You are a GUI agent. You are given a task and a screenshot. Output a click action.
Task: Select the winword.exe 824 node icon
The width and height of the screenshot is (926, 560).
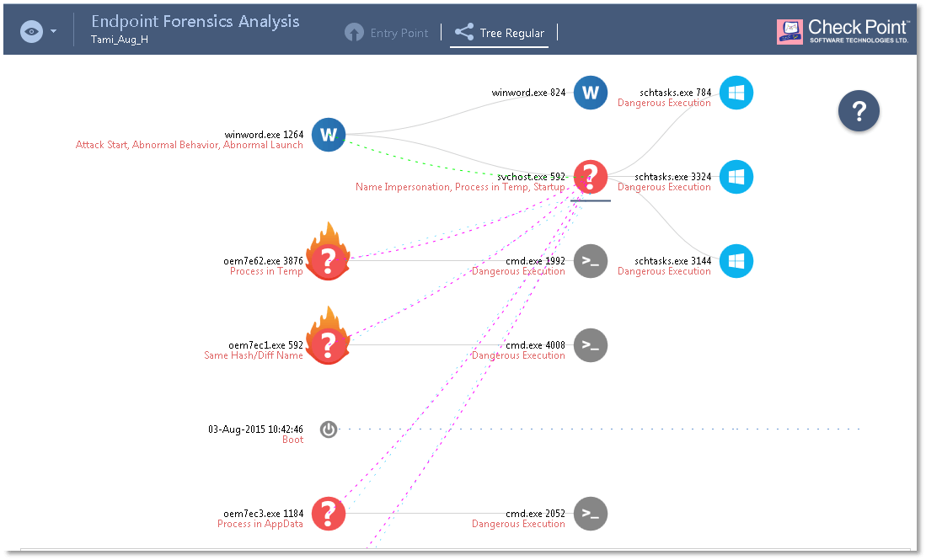click(x=591, y=93)
